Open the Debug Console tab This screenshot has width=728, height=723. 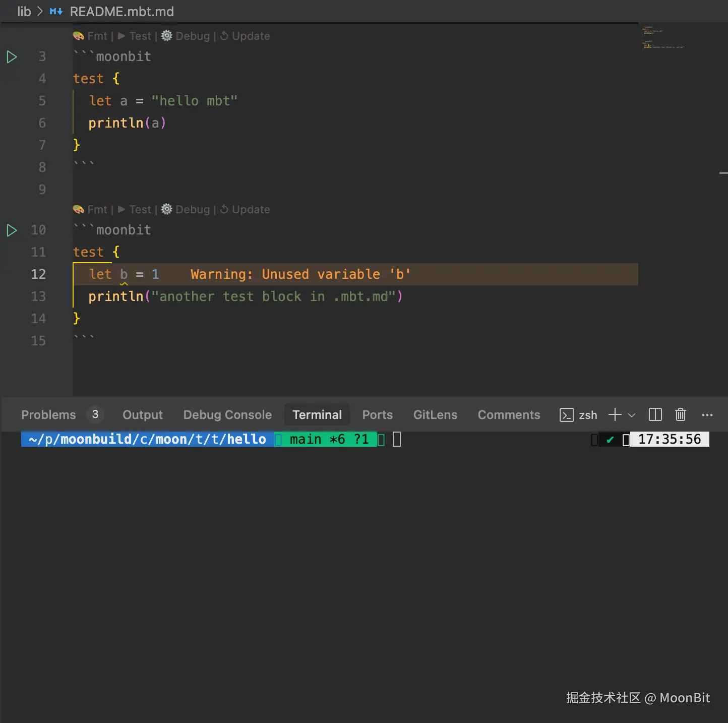[x=227, y=415]
